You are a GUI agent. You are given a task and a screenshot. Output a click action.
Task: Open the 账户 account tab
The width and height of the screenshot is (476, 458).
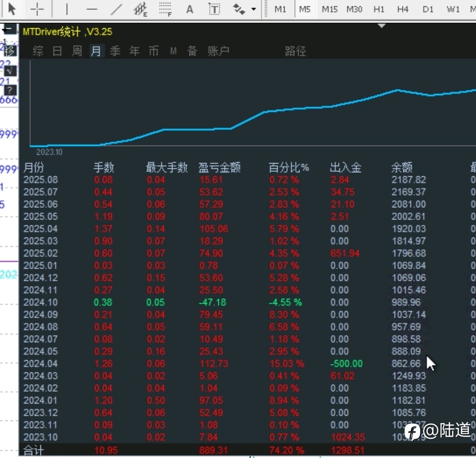click(x=218, y=51)
